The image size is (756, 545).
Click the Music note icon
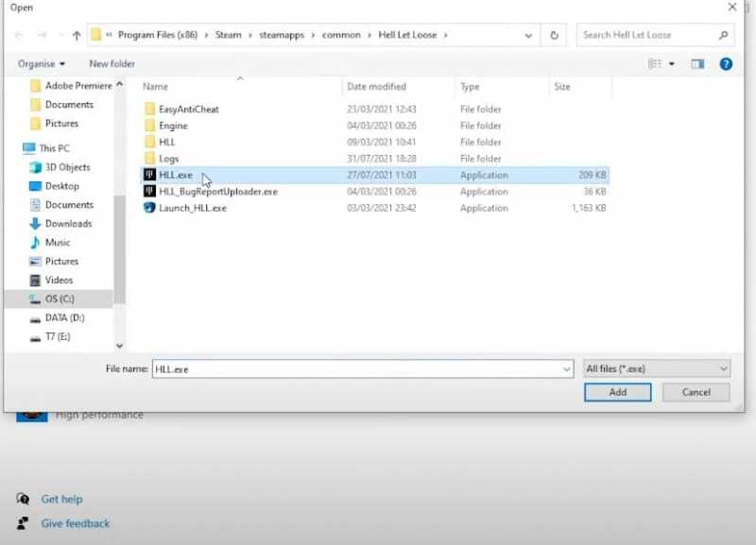tap(35, 243)
